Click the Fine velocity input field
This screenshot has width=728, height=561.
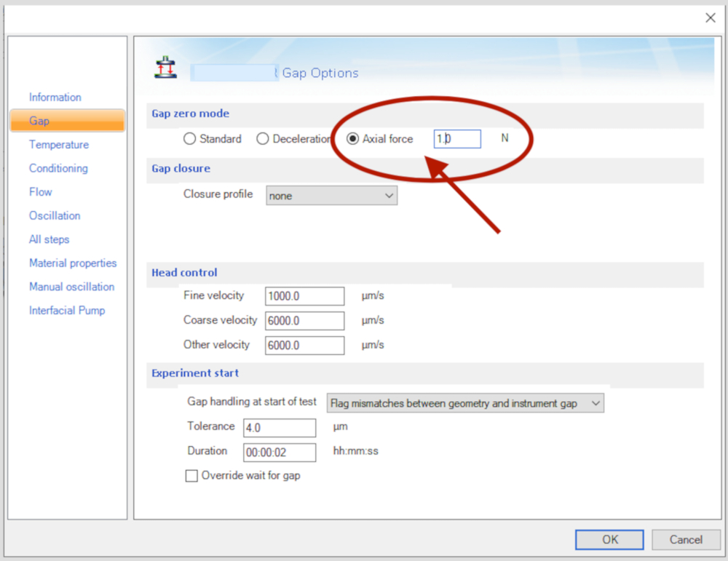[305, 296]
